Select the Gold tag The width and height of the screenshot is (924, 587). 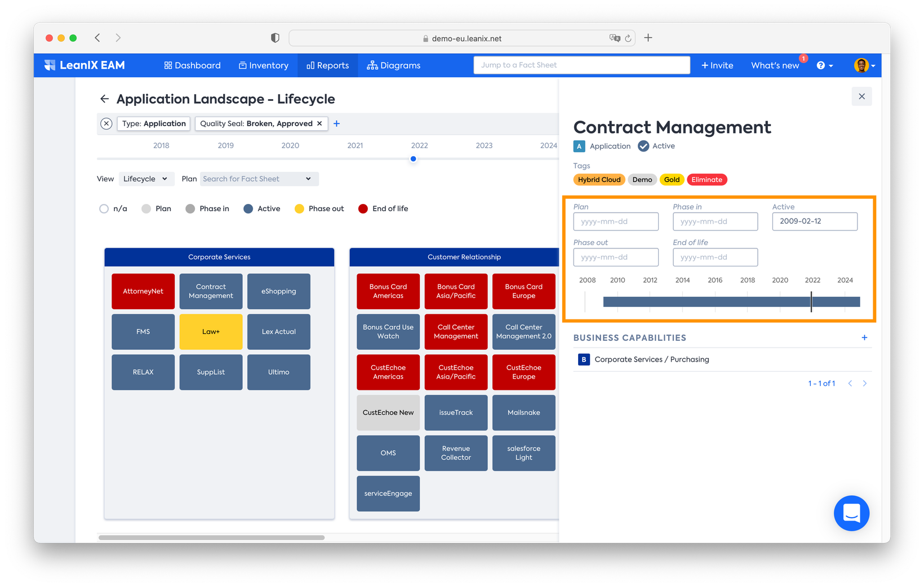point(672,180)
